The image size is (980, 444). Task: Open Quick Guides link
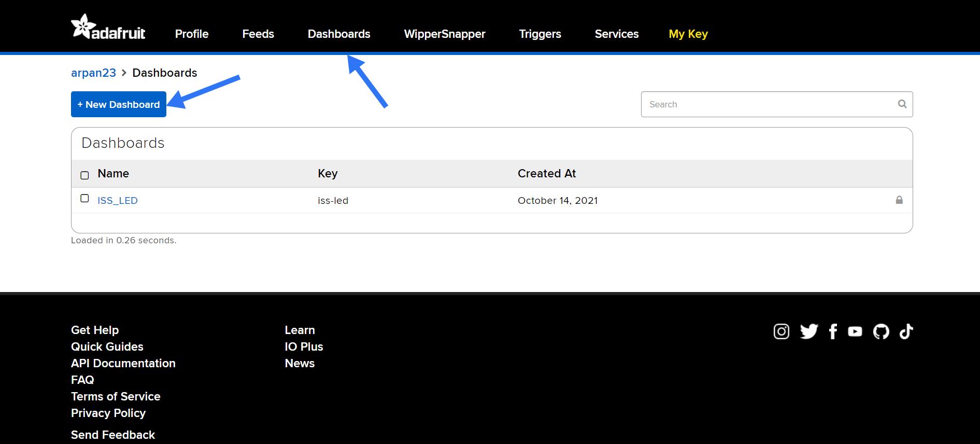tap(107, 346)
